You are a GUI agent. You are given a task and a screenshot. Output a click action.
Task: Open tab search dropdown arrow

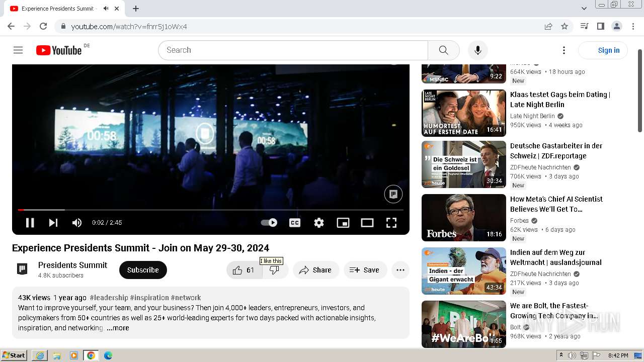(x=584, y=9)
